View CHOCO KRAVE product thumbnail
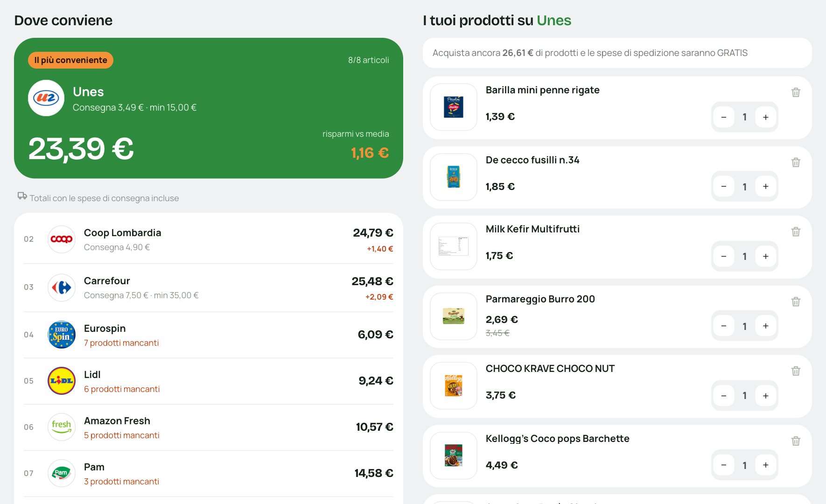This screenshot has height=504, width=826. 454,386
